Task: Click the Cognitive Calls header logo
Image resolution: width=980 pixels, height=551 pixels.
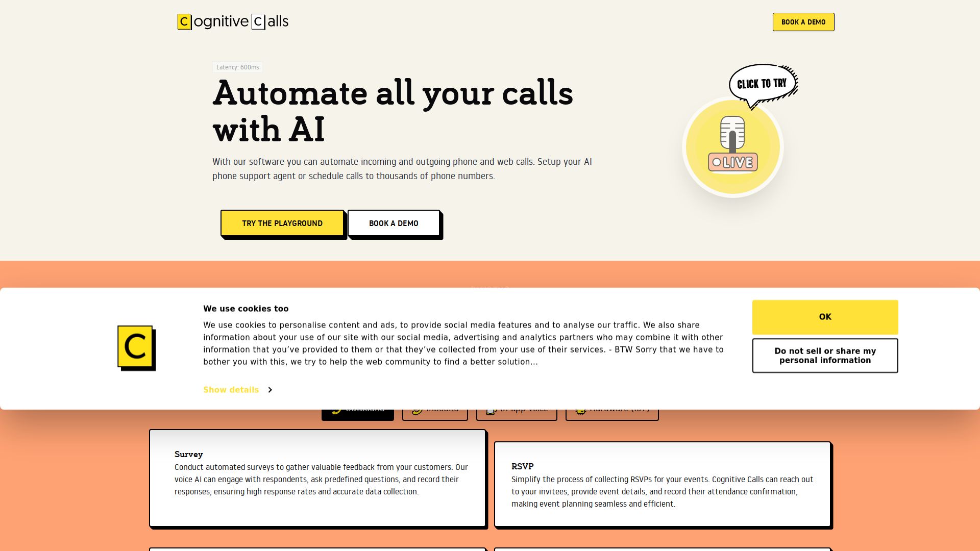Action: click(x=232, y=21)
